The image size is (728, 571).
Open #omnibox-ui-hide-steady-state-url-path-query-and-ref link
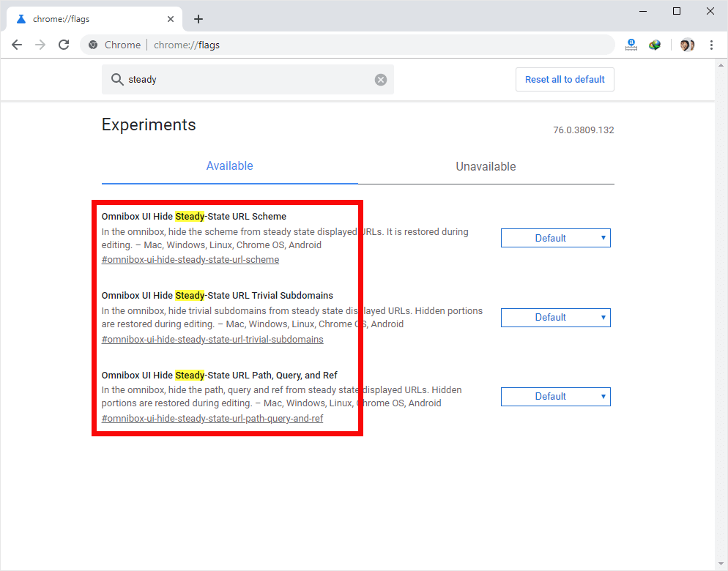(212, 418)
